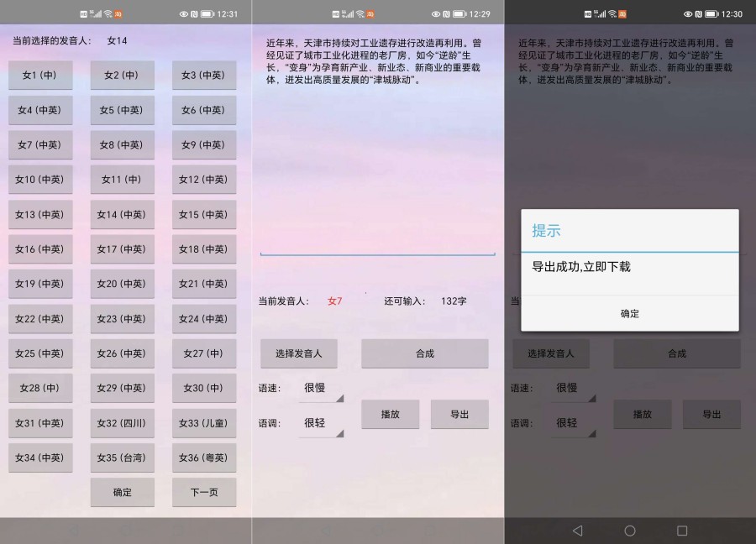The width and height of the screenshot is (756, 544).
Task: Click the 提示 dialog title
Action: [546, 231]
